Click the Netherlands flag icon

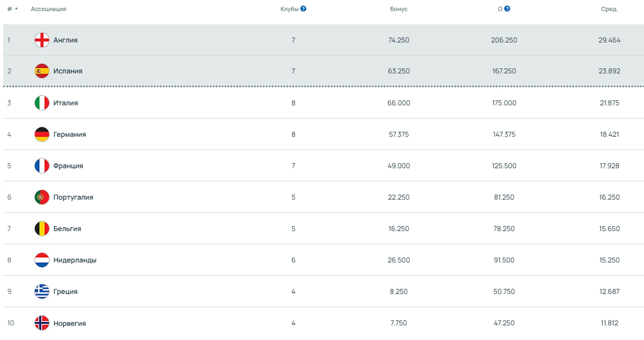point(42,260)
